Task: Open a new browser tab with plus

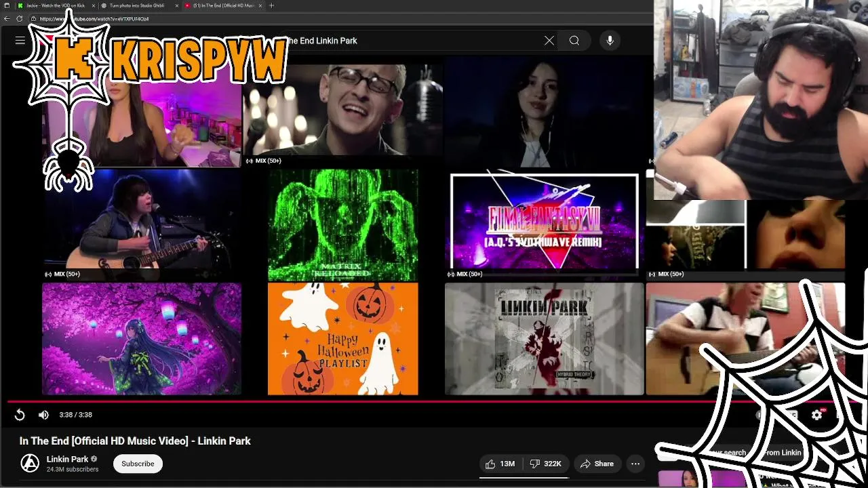Action: (271, 5)
